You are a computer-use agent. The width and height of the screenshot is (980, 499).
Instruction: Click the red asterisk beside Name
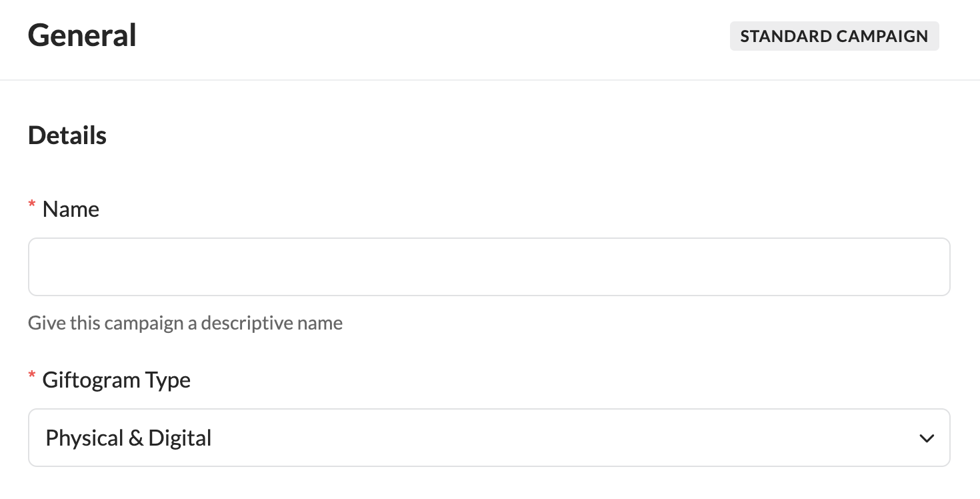(32, 207)
